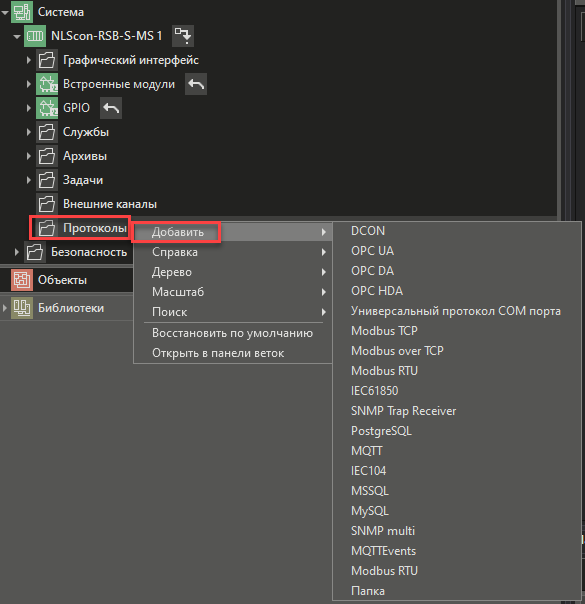Add an MSSQL connection
This screenshot has height=604, width=585.
457,491
